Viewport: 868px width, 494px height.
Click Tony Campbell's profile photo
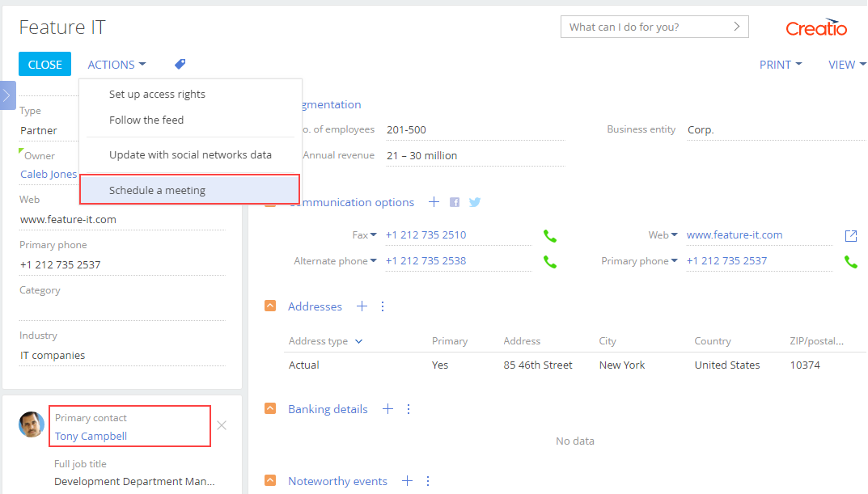tap(31, 424)
